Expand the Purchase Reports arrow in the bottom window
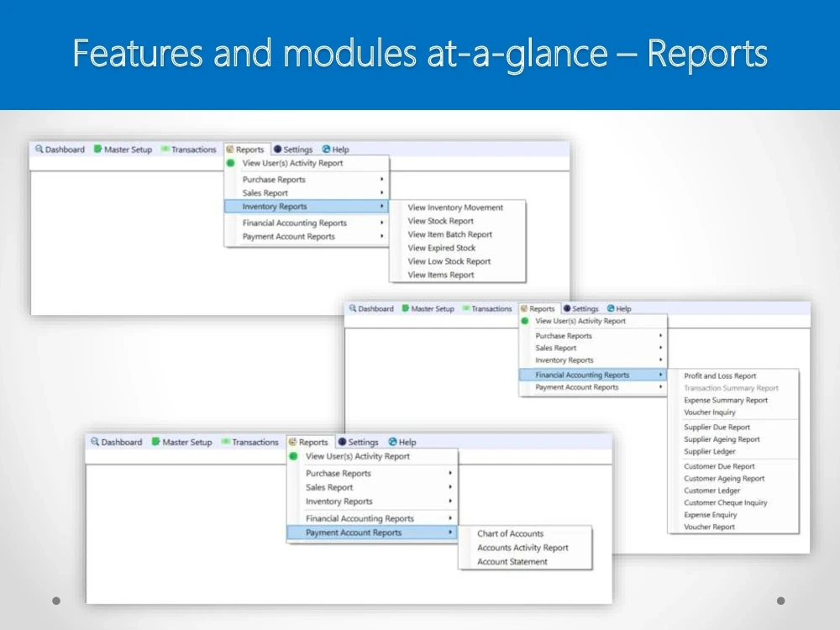 coord(450,473)
